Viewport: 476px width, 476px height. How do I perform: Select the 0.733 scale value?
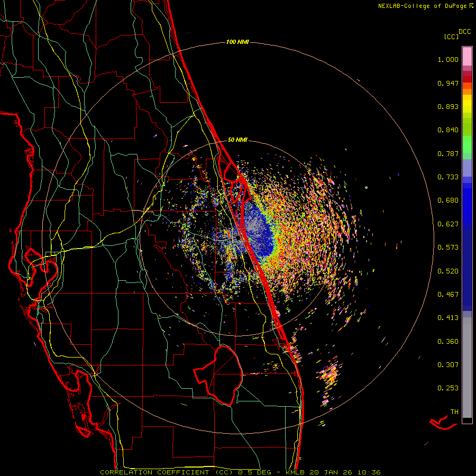(448, 177)
